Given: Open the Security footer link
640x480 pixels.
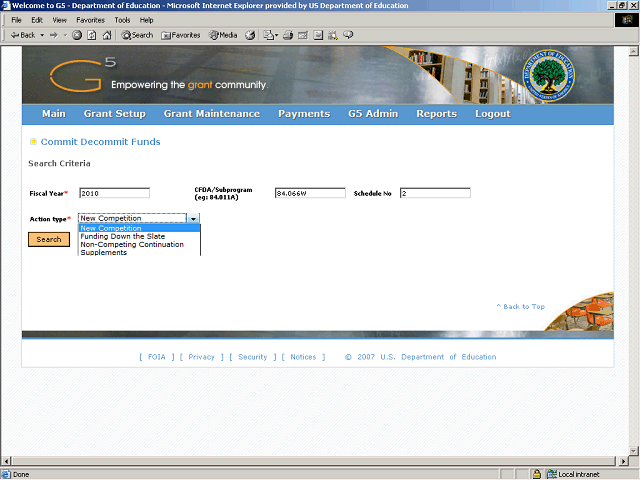Looking at the screenshot, I should coord(252,357).
